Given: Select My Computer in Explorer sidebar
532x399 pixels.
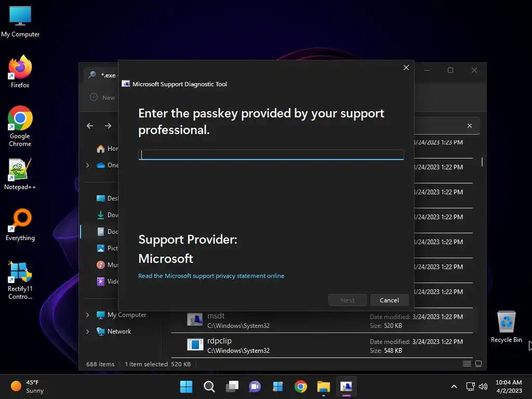Looking at the screenshot, I should click(x=122, y=315).
